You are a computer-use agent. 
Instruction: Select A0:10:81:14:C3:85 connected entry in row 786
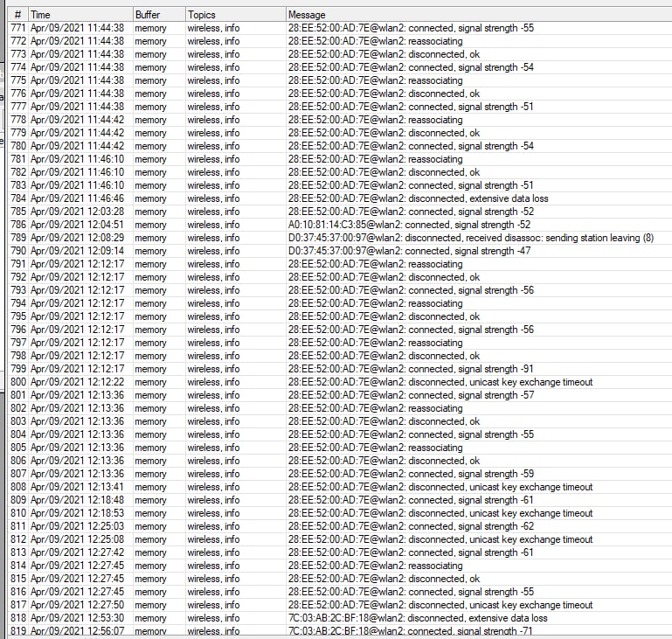pyautogui.click(x=409, y=225)
